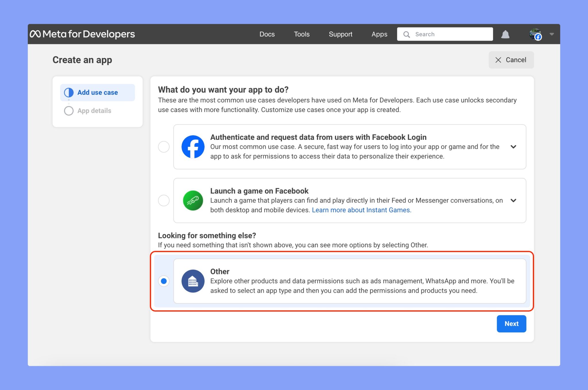The height and width of the screenshot is (390, 588).
Task: Select the Other option radio button
Action: [x=164, y=281]
